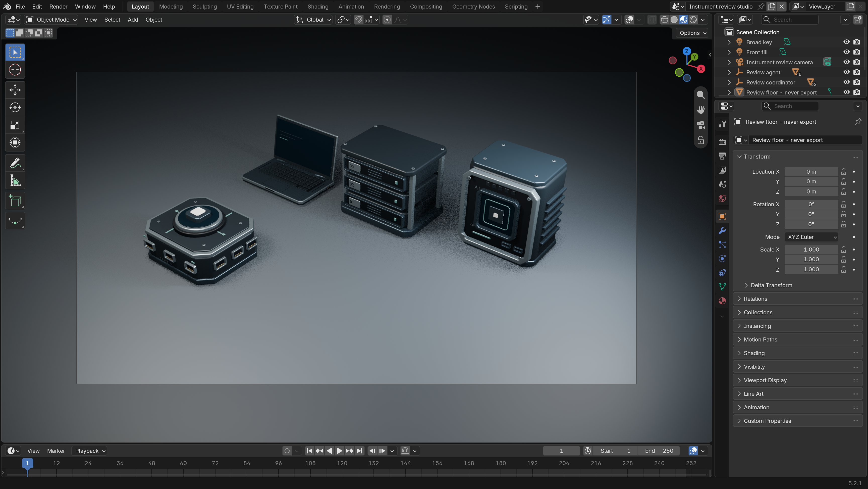
Task: Play the animation forward
Action: click(x=339, y=451)
